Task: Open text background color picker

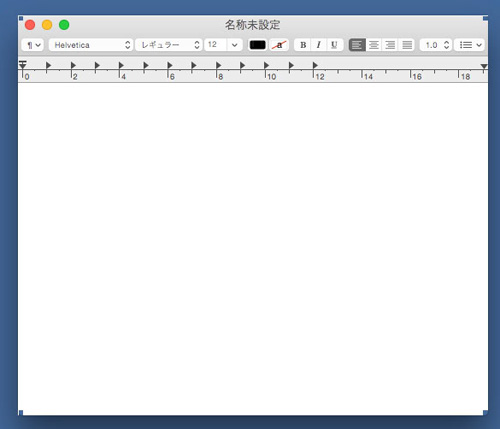Action: click(x=279, y=45)
